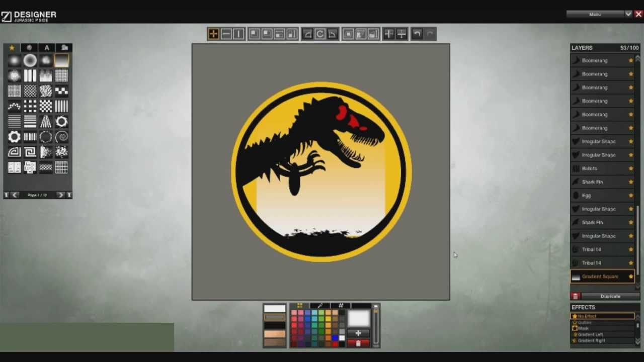Open the fourth tab with the folder icon
Viewport: 644px width, 362px height.
(x=64, y=48)
